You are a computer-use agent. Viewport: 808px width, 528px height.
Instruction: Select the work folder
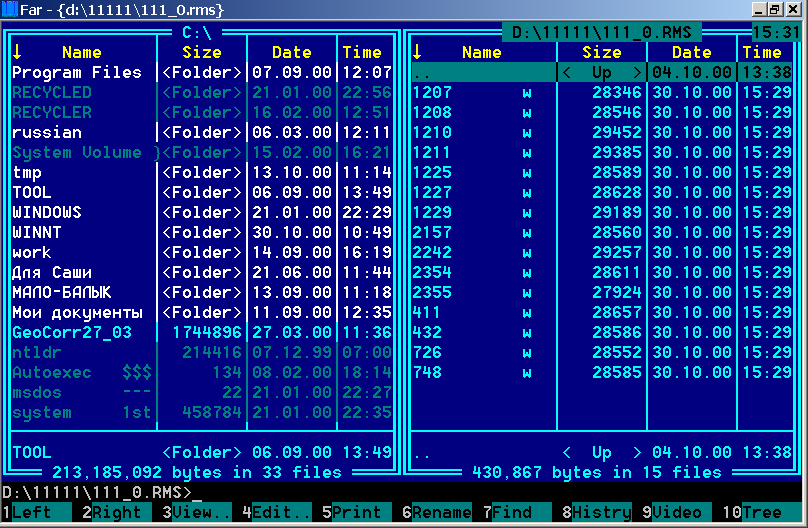201,253
